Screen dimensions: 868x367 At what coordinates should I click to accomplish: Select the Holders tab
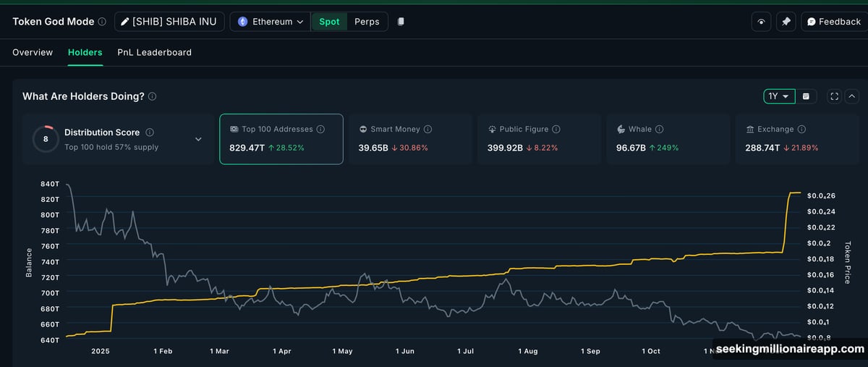[85, 52]
